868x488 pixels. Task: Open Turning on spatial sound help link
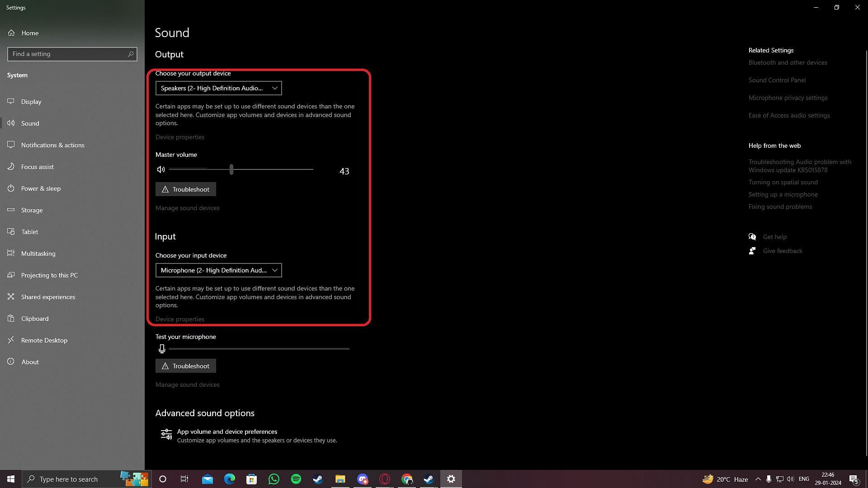(x=783, y=182)
